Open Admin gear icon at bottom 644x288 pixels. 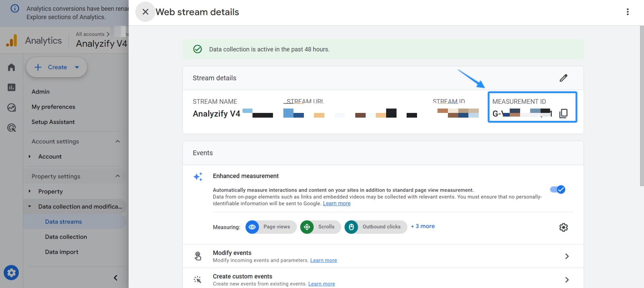11,273
